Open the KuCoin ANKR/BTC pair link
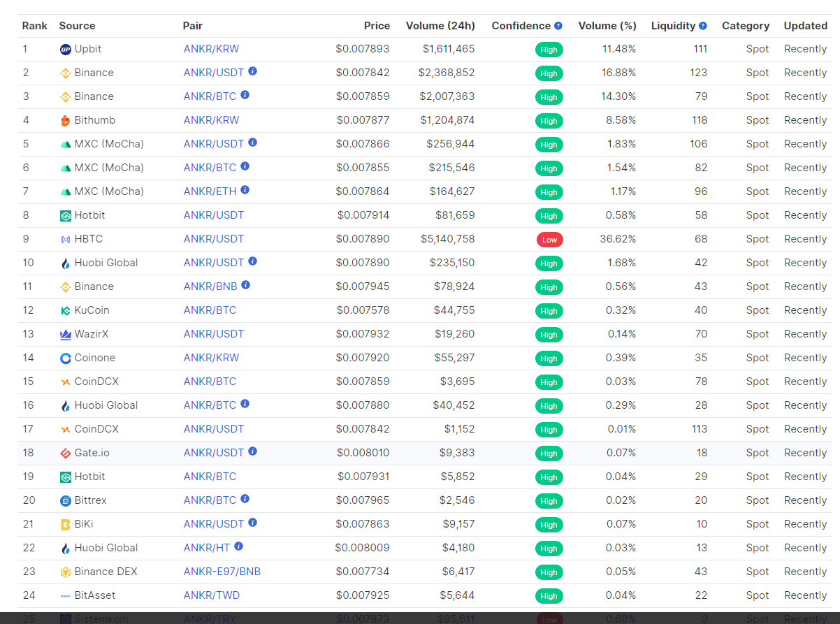The height and width of the screenshot is (624, 840). click(210, 310)
